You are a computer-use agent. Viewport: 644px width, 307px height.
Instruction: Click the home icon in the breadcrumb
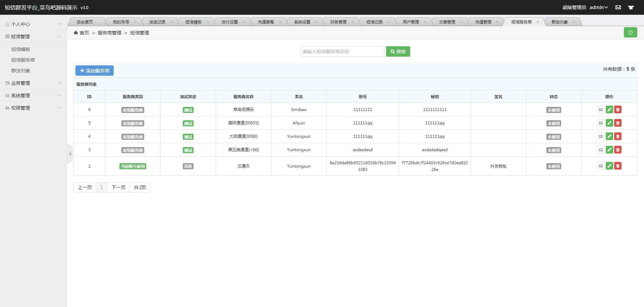point(76,33)
